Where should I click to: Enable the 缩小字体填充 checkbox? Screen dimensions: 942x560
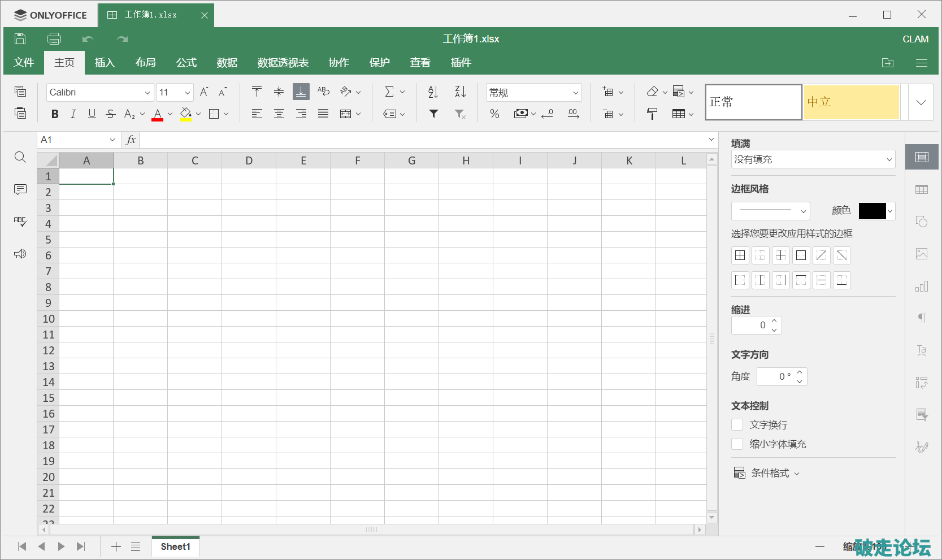click(x=737, y=444)
